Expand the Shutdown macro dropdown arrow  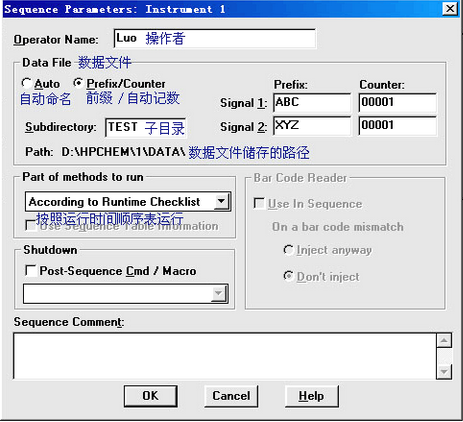[x=219, y=294]
